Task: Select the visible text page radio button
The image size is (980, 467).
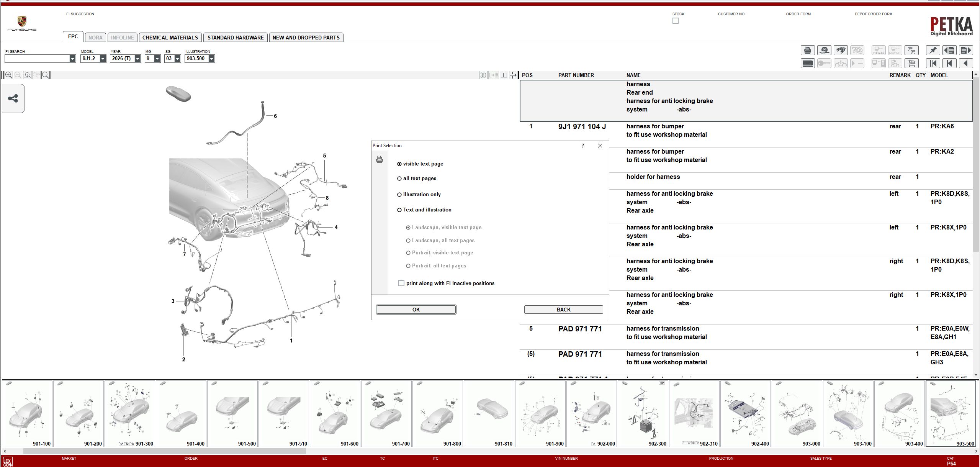Action: click(400, 164)
